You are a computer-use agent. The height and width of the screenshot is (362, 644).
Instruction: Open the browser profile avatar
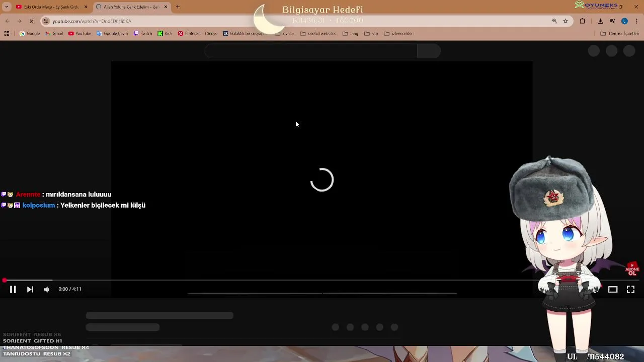tap(624, 21)
